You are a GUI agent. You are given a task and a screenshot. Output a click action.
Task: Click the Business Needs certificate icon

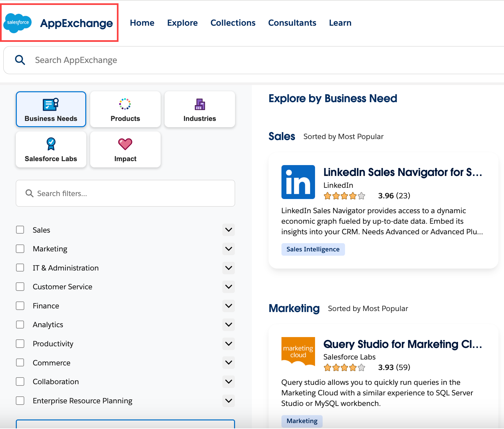tap(51, 104)
